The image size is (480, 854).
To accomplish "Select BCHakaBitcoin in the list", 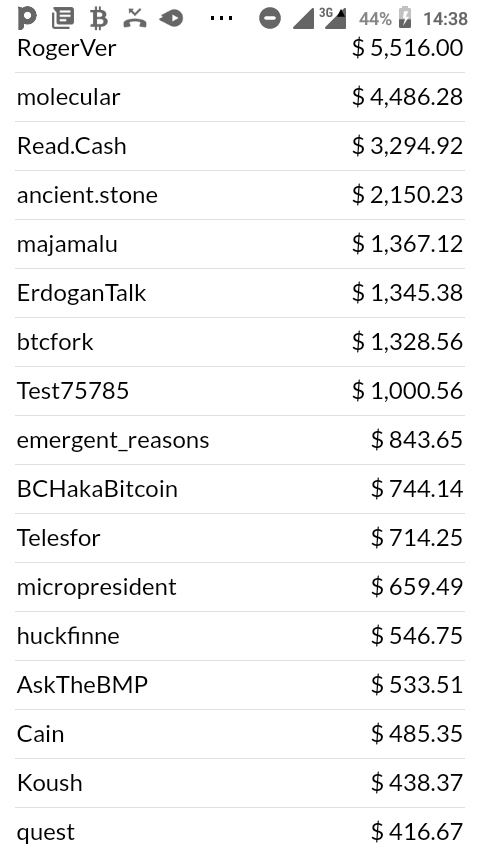I will point(240,489).
